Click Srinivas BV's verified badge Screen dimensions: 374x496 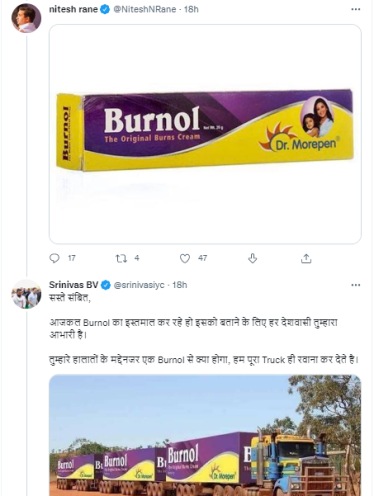point(106,285)
